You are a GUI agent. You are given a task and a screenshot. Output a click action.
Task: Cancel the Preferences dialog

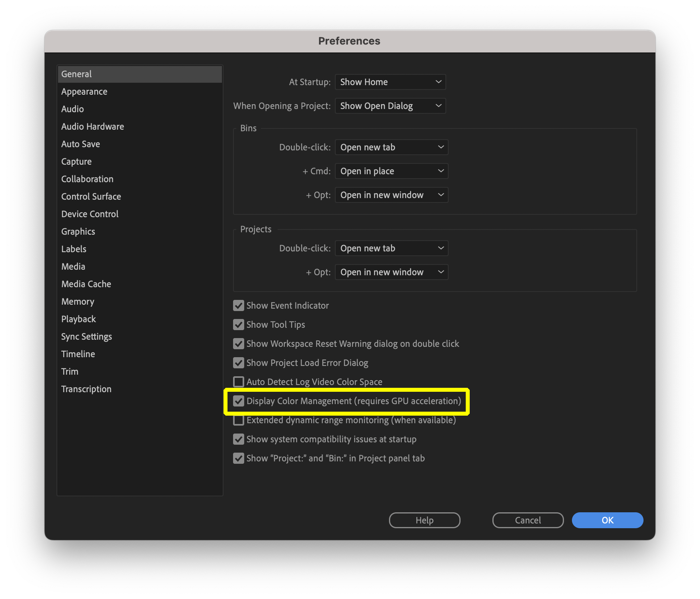point(528,520)
